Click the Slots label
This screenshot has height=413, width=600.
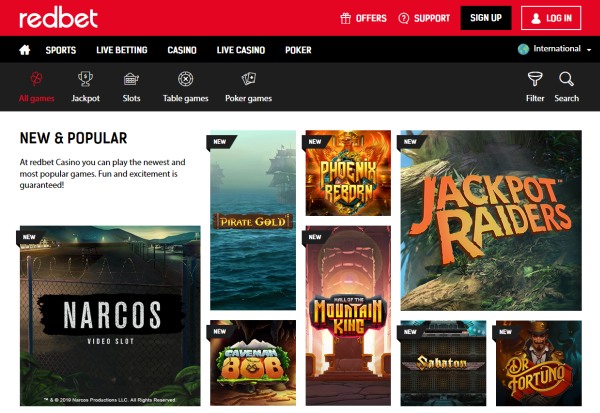[x=131, y=98]
